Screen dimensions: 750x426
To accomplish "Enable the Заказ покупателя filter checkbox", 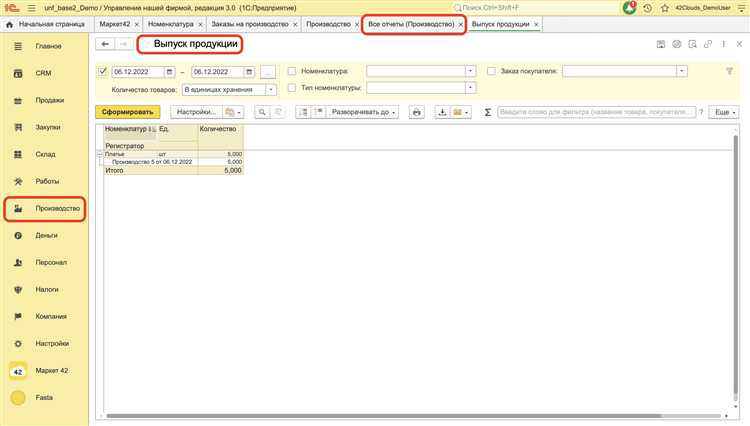I will point(491,71).
